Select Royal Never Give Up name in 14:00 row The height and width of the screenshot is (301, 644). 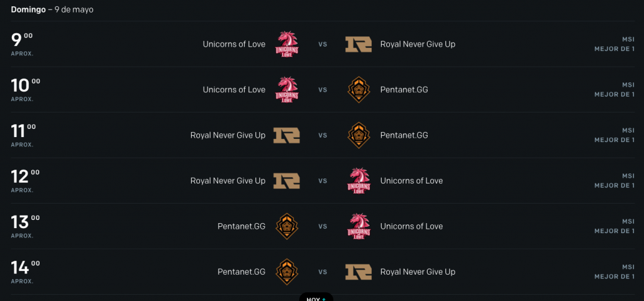pos(418,272)
